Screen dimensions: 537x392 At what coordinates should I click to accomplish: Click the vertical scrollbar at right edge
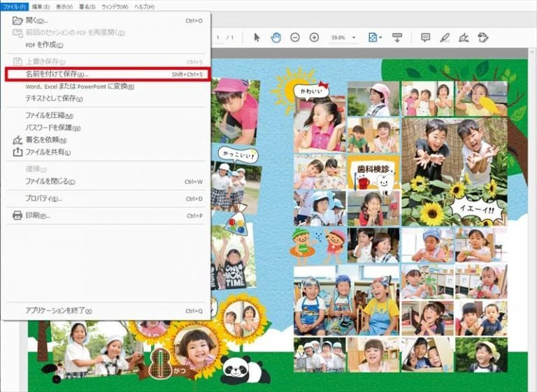pos(532,219)
